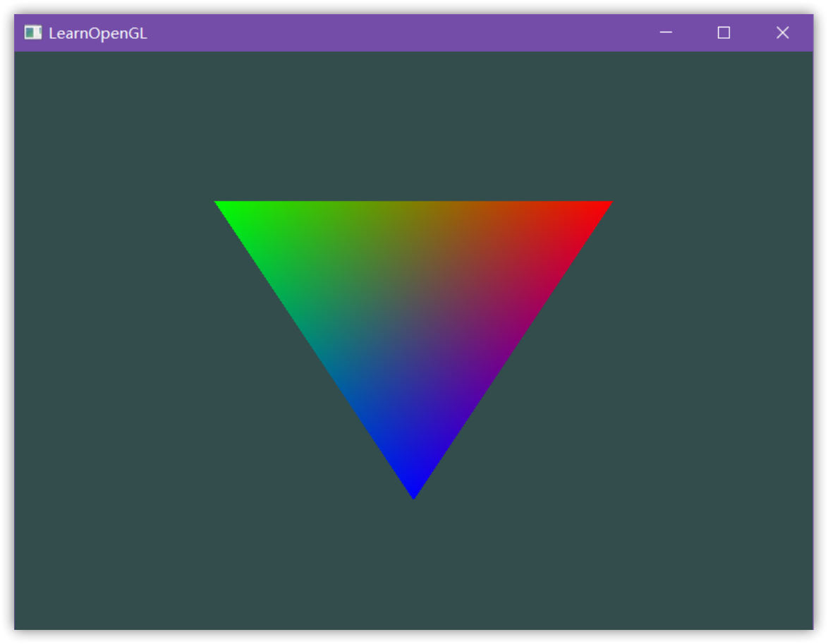
Task: Click the LearnOpenGL app icon in title bar
Action: coord(33,32)
